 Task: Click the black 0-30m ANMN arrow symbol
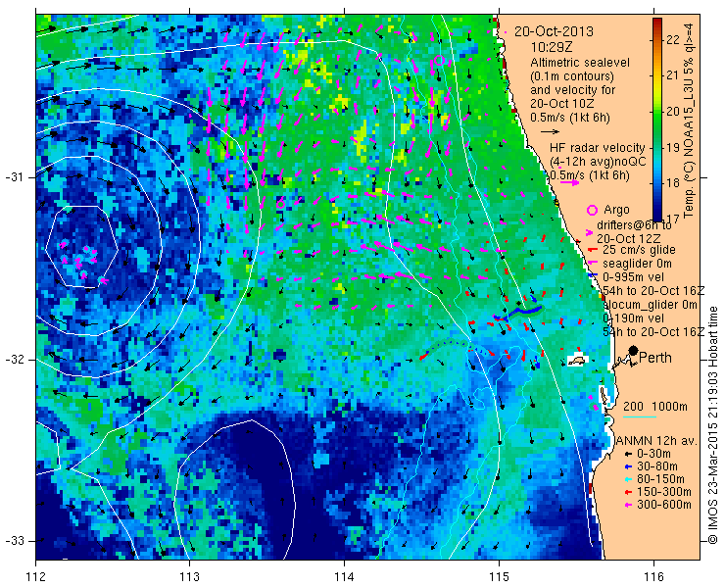click(627, 455)
